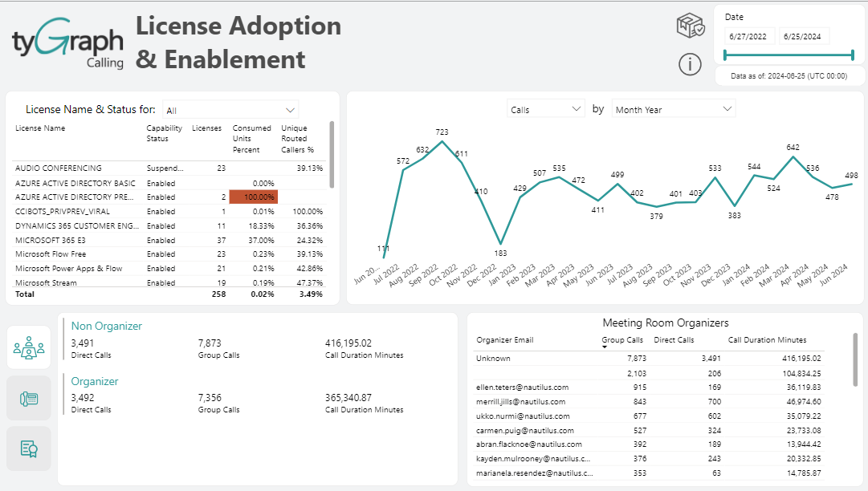Click the dropdown chevron on the Calls selector
The height and width of the screenshot is (491, 868).
577,107
